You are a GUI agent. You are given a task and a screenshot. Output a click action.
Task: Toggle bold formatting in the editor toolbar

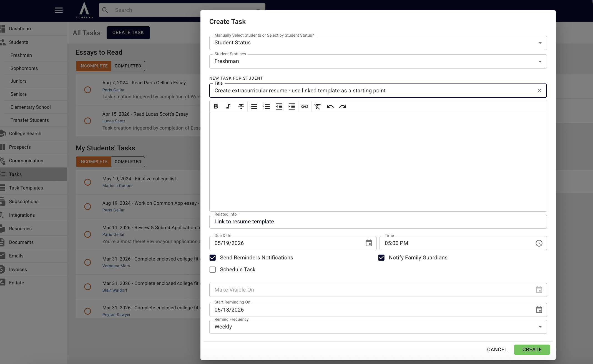click(x=216, y=106)
